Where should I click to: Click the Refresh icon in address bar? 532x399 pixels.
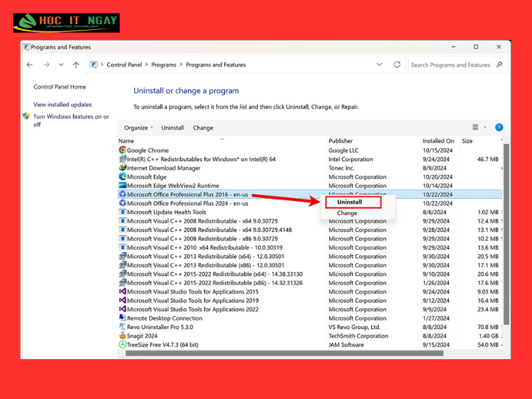coord(397,65)
